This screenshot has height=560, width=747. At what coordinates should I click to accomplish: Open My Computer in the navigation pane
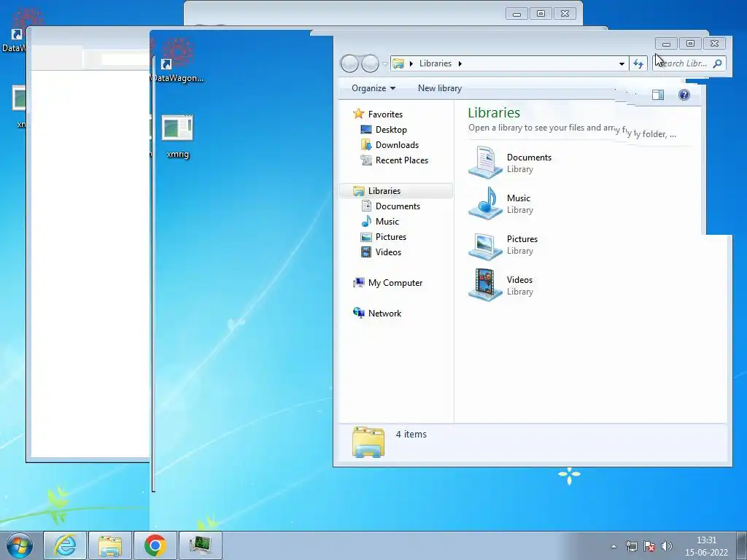[387, 283]
